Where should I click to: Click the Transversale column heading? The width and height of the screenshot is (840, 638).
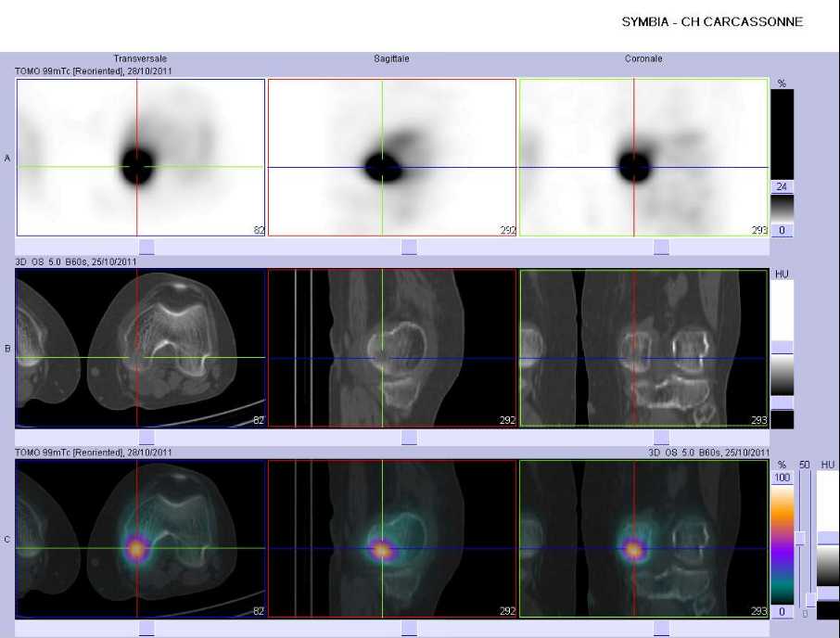[x=140, y=58]
